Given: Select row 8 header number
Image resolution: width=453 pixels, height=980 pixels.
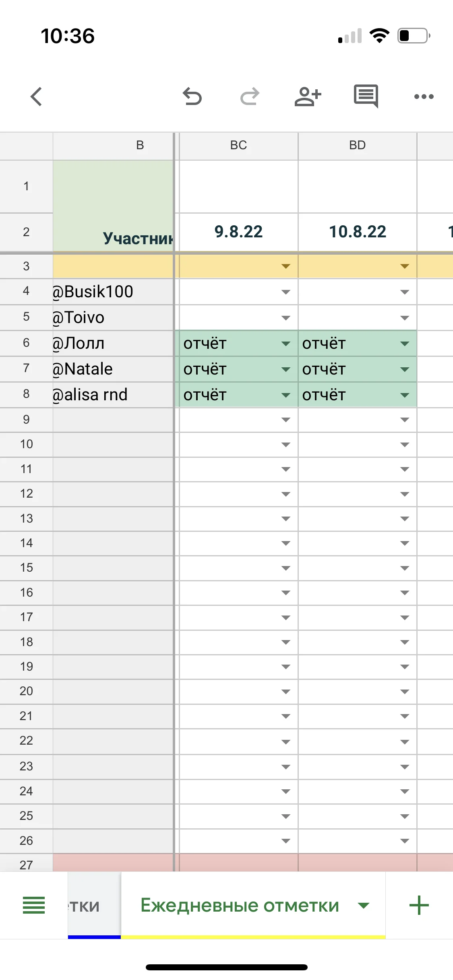Looking at the screenshot, I should pos(26,394).
